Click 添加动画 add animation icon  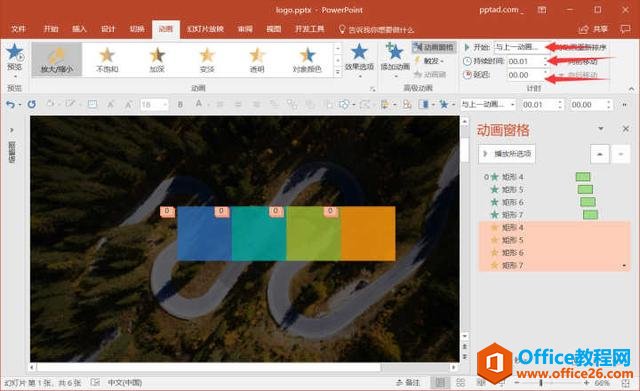[x=395, y=60]
